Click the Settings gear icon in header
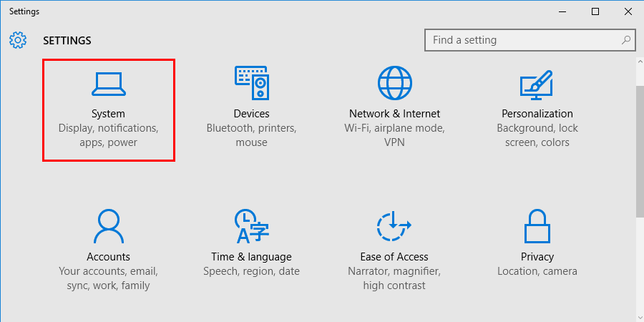This screenshot has width=644, height=322. tap(18, 40)
